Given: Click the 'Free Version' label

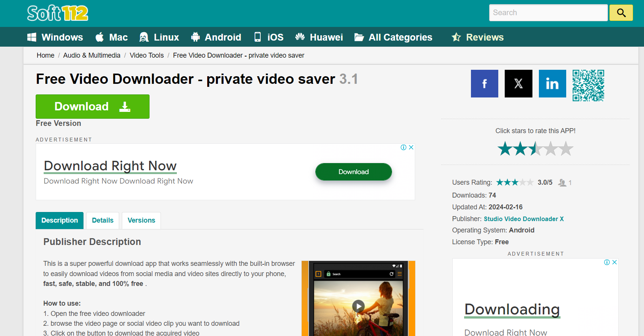Looking at the screenshot, I should click(58, 123).
